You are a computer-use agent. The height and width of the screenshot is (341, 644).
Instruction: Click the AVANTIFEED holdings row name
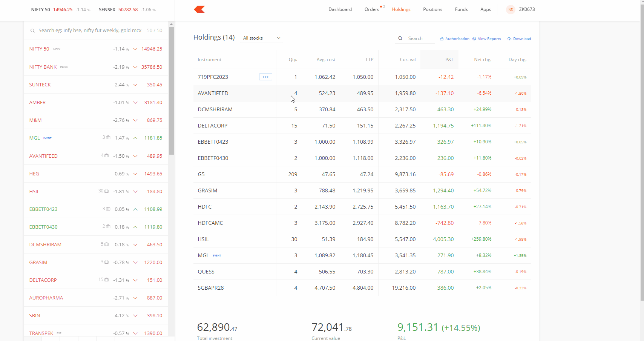point(213,93)
